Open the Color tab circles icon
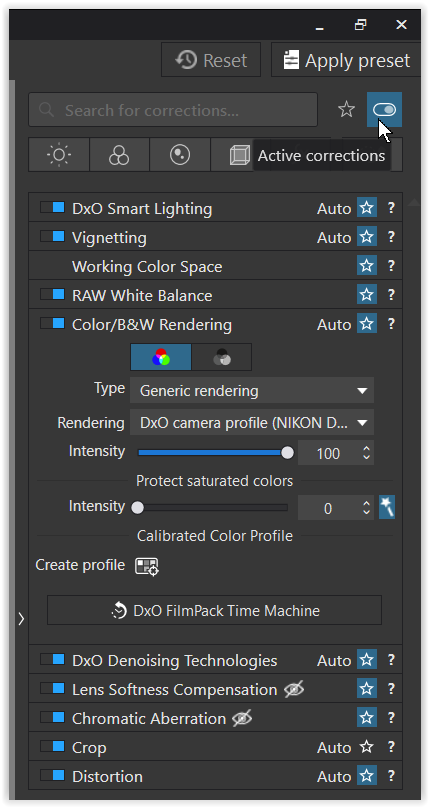 pyautogui.click(x=119, y=155)
